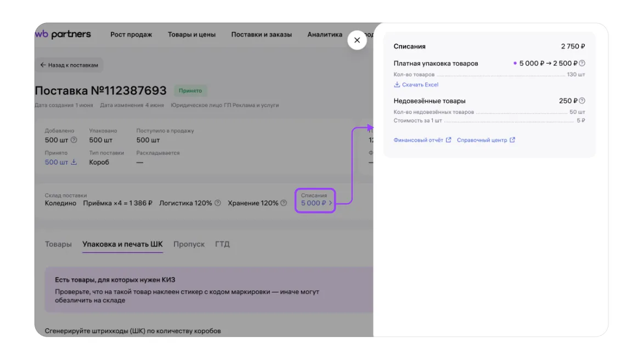Click help icon next to paid packaging amount
Viewport: 644px width, 359px height.
click(x=582, y=63)
